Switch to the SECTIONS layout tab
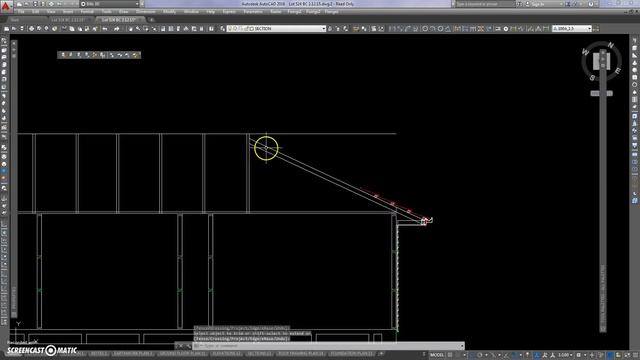Image resolution: width=640 pixels, height=360 pixels. click(259, 353)
